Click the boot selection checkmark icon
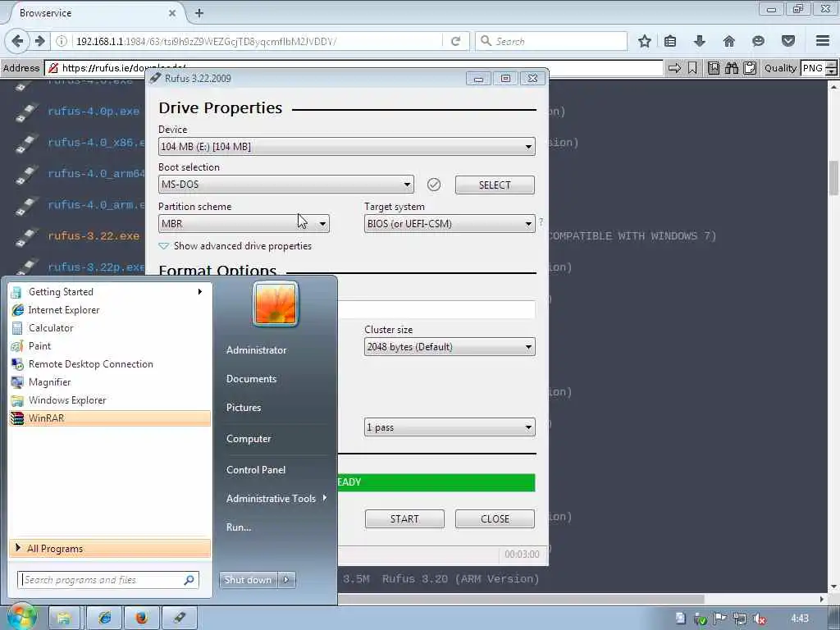Screen dimensions: 840x630 434,185
